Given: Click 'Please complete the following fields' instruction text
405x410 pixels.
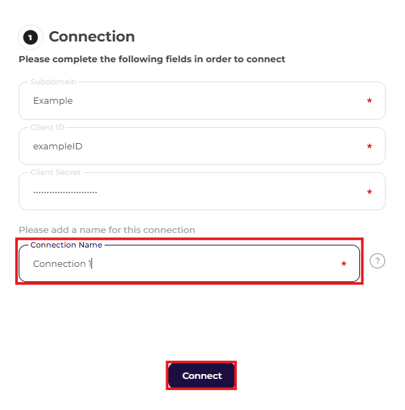Looking at the screenshot, I should (152, 59).
